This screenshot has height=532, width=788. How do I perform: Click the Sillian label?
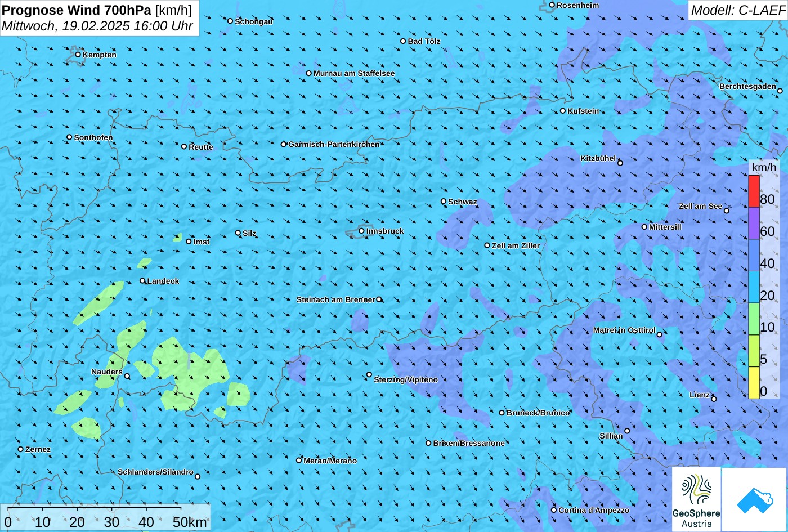pyautogui.click(x=611, y=436)
